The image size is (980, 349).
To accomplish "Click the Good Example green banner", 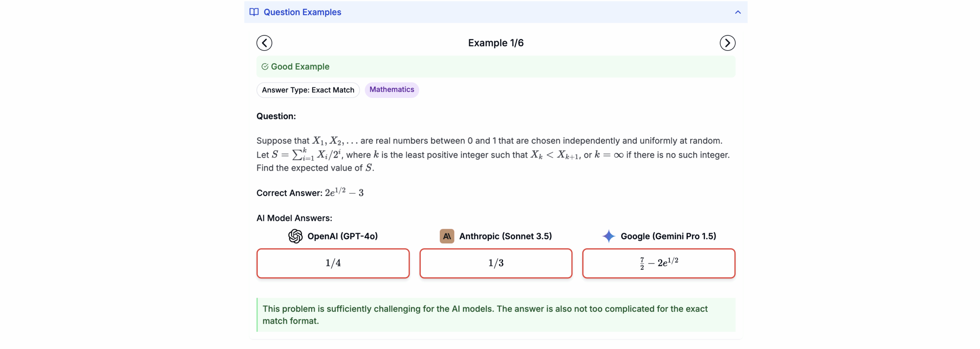I will click(495, 67).
